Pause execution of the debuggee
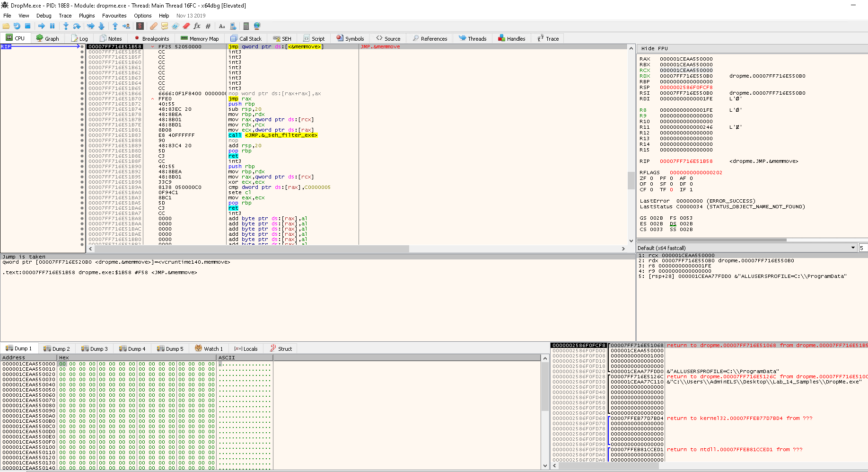Image resolution: width=868 pixels, height=472 pixels. pyautogui.click(x=52, y=26)
